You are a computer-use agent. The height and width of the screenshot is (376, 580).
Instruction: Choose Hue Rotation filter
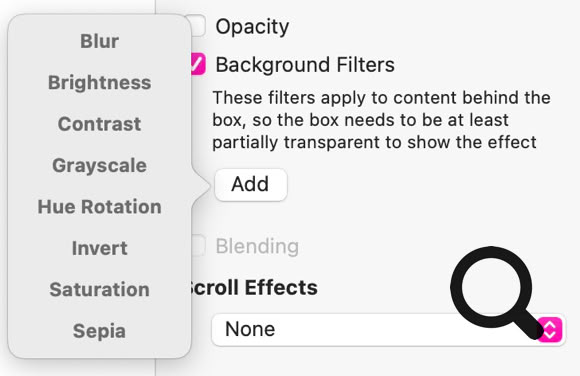point(100,207)
